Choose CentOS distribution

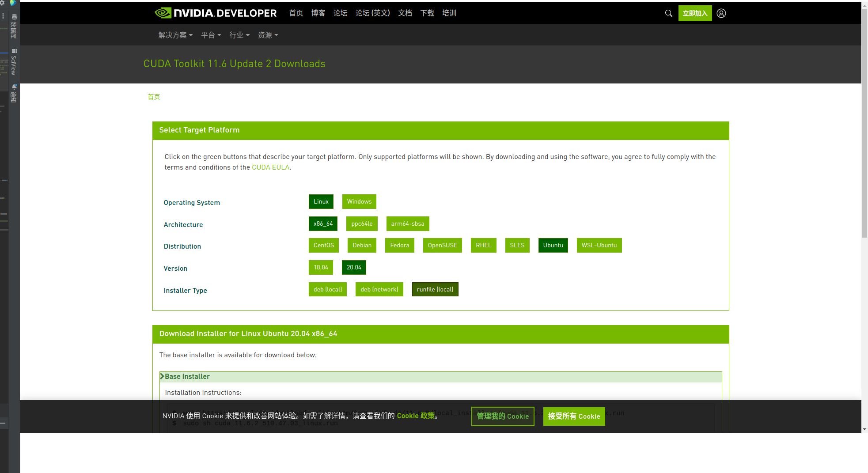click(x=324, y=245)
